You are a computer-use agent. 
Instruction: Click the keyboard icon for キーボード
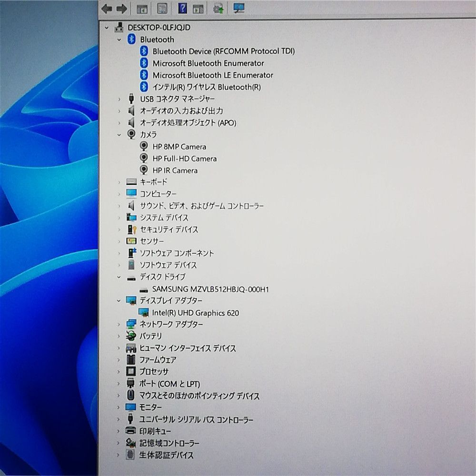point(131,181)
